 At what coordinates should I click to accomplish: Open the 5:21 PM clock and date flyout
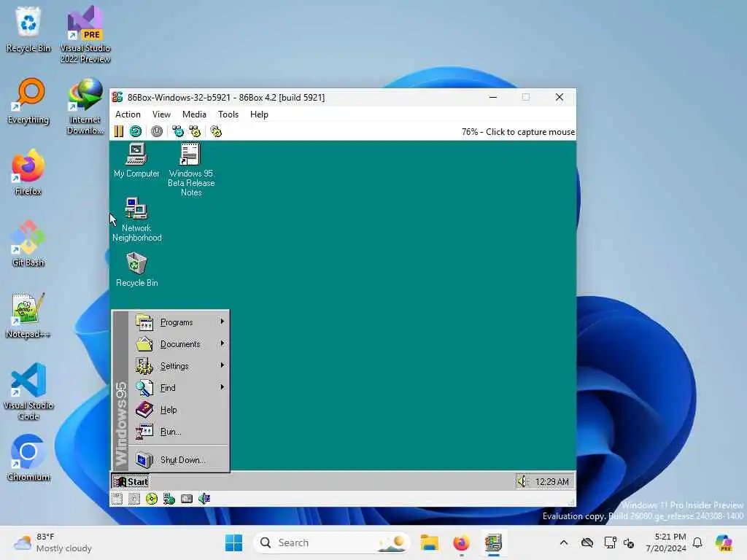[x=666, y=542]
